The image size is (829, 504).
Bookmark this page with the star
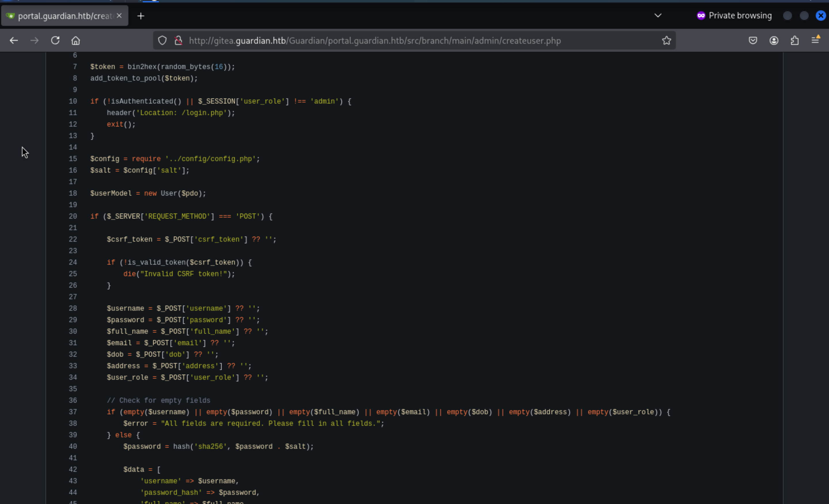point(666,41)
